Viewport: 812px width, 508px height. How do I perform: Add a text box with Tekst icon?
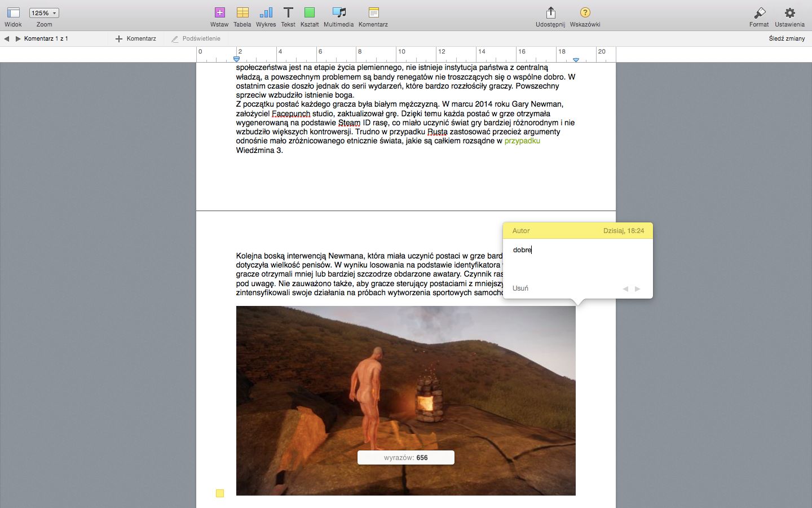coord(288,12)
